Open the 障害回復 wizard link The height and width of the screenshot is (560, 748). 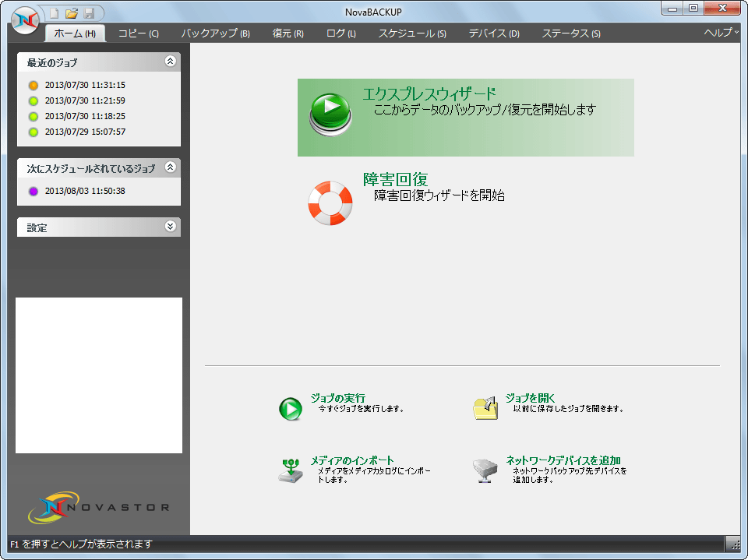pyautogui.click(x=396, y=179)
